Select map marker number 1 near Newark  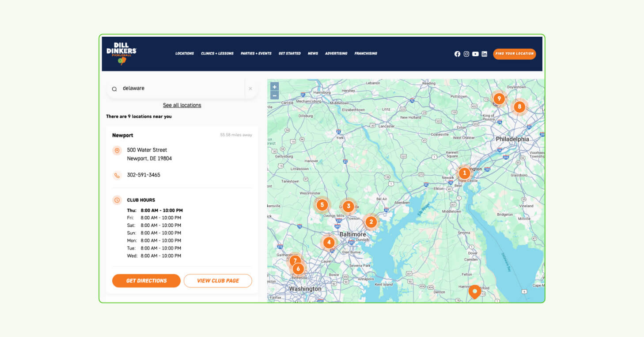(464, 173)
